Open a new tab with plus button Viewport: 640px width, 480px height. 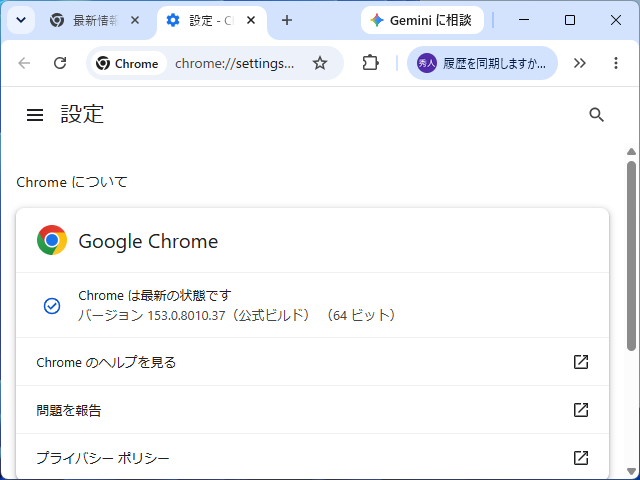pyautogui.click(x=287, y=20)
